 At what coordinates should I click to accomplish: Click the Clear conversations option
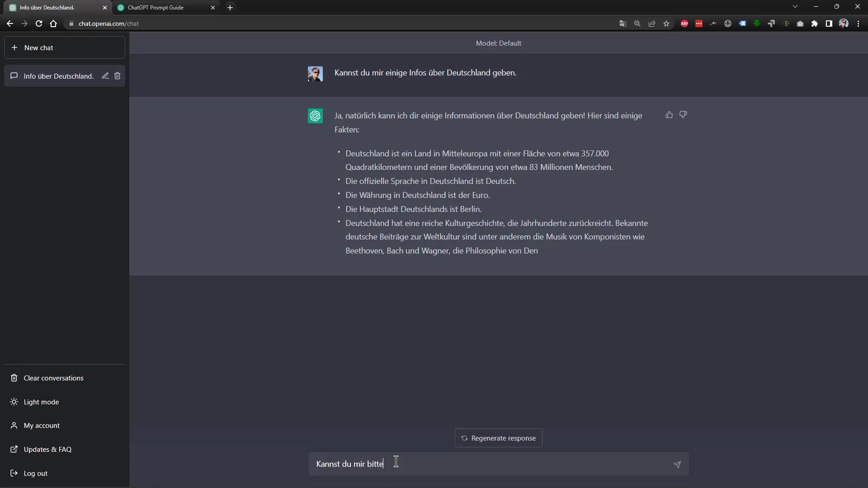point(53,378)
